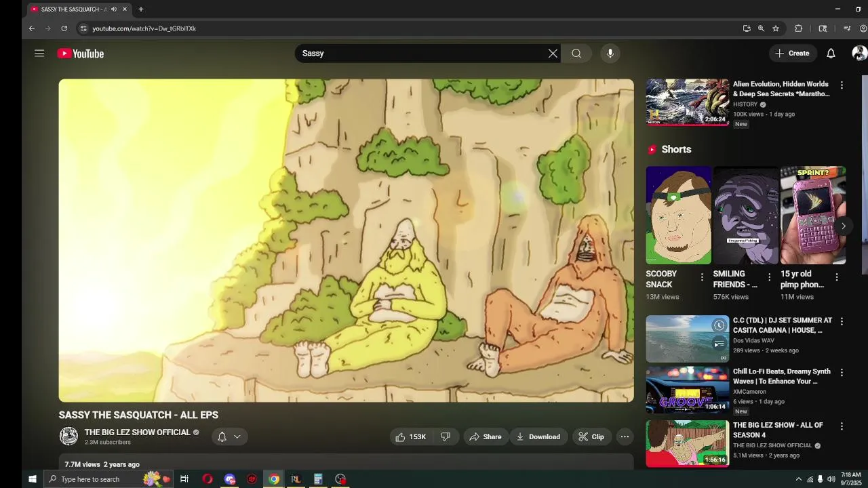Open account avatar menu
This screenshot has width=868, height=488.
pyautogui.click(x=859, y=54)
